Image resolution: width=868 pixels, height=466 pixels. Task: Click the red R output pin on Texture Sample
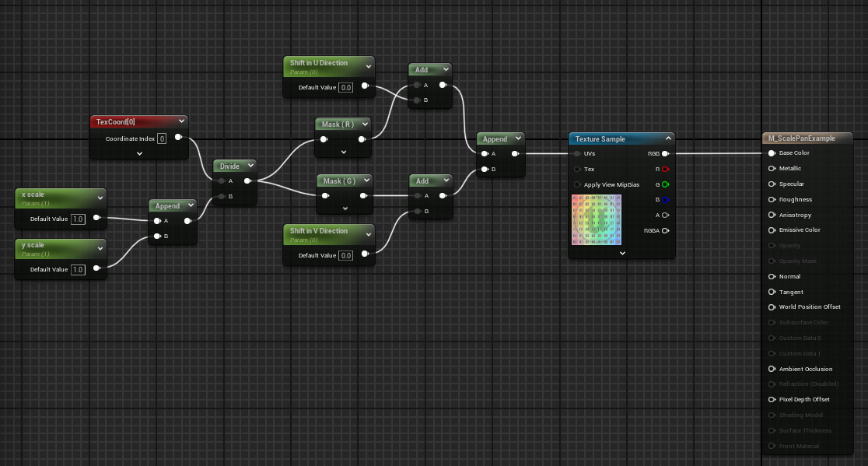pyautogui.click(x=665, y=169)
